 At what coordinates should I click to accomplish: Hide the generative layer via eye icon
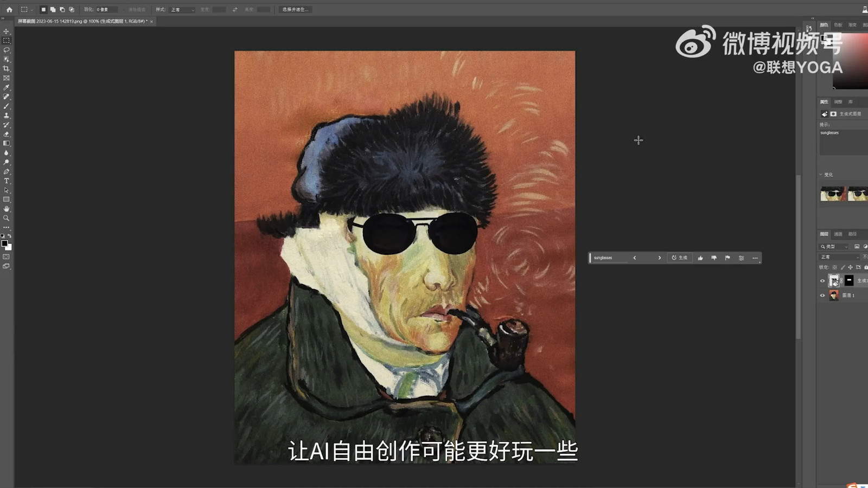822,281
